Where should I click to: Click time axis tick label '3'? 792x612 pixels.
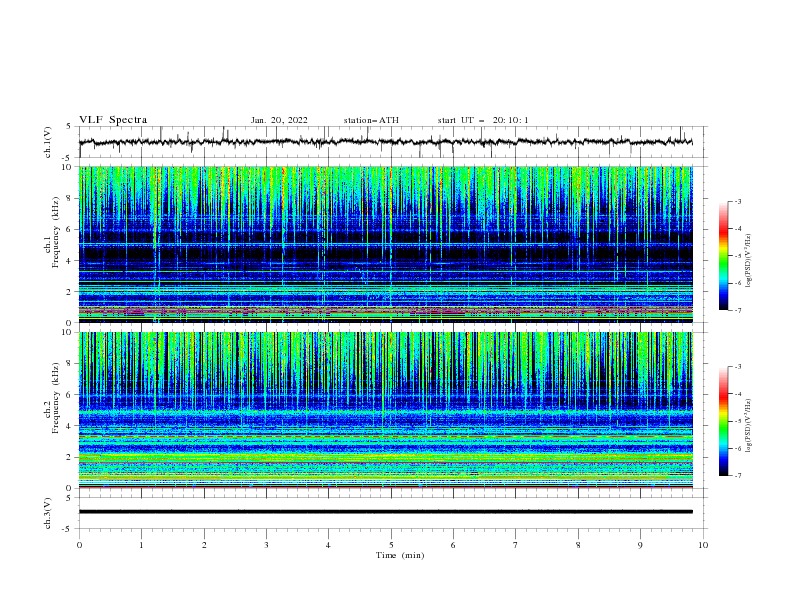click(x=266, y=545)
